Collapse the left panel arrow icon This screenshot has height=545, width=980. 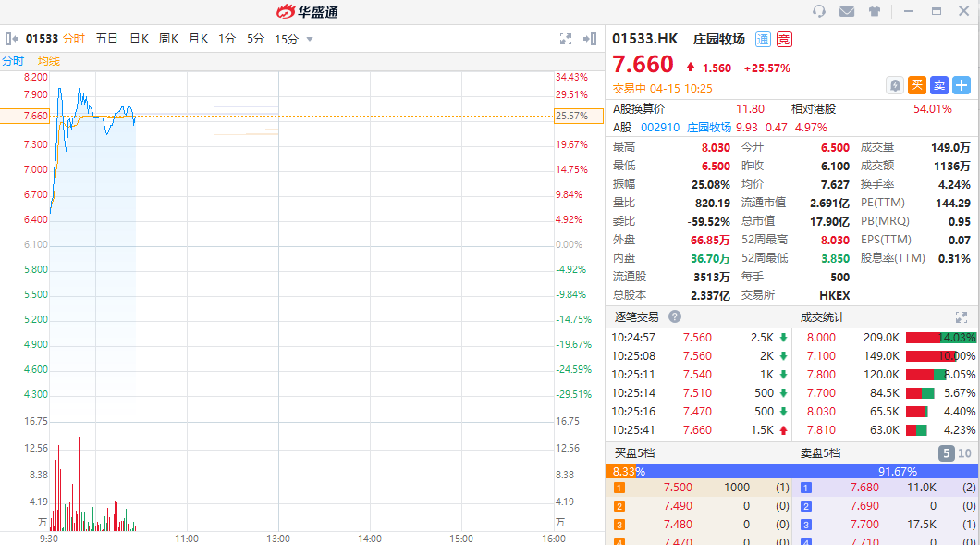pos(12,39)
